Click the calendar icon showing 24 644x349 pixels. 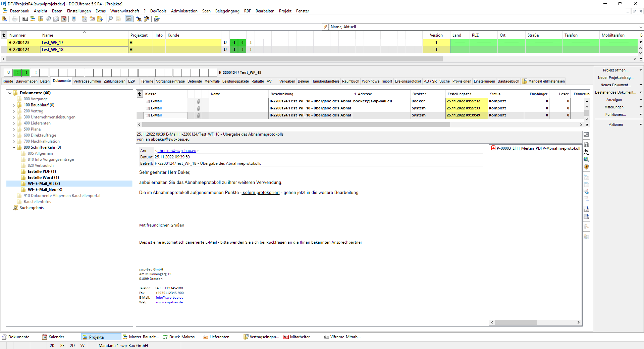(x=64, y=19)
